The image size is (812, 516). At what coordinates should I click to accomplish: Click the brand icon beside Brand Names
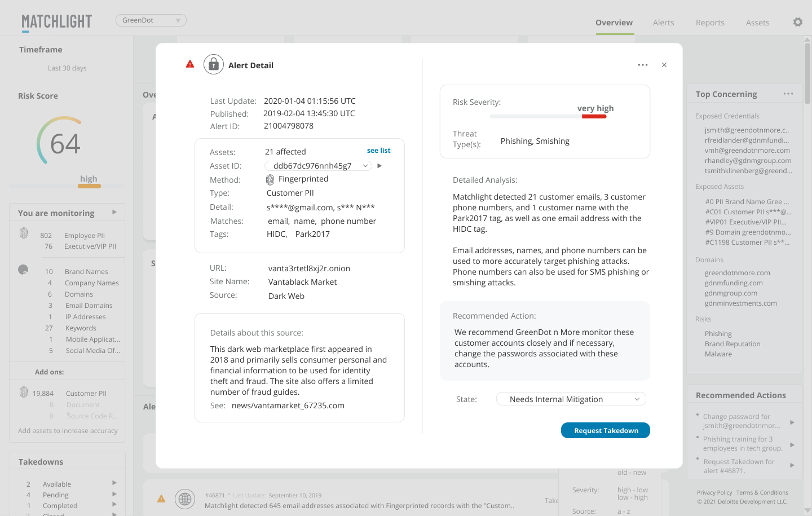[23, 270]
